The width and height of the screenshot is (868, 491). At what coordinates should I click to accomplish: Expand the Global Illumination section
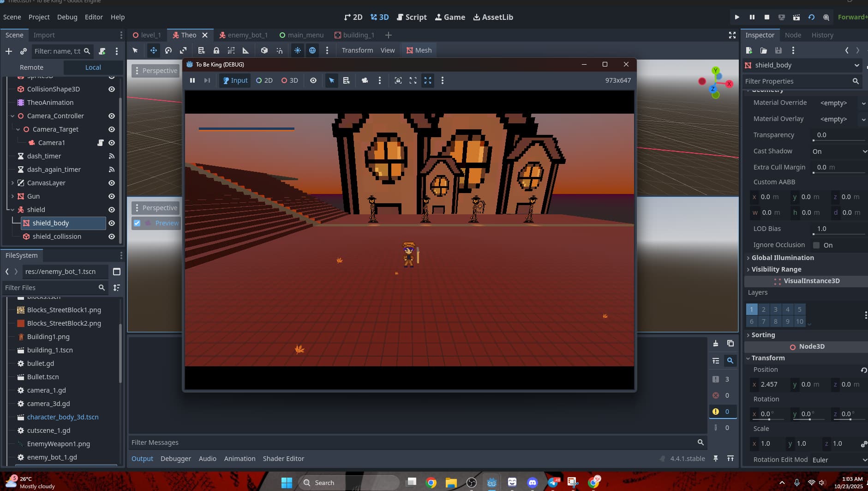782,258
